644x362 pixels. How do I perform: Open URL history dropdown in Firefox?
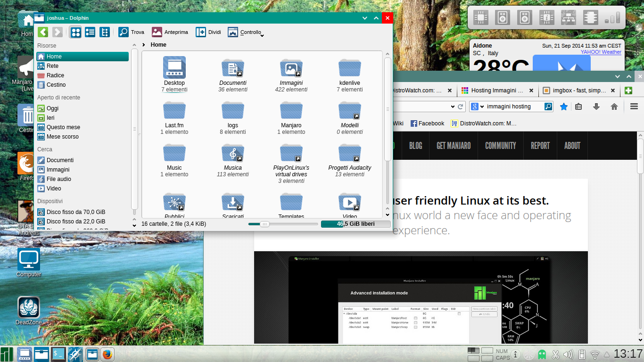[x=453, y=107]
